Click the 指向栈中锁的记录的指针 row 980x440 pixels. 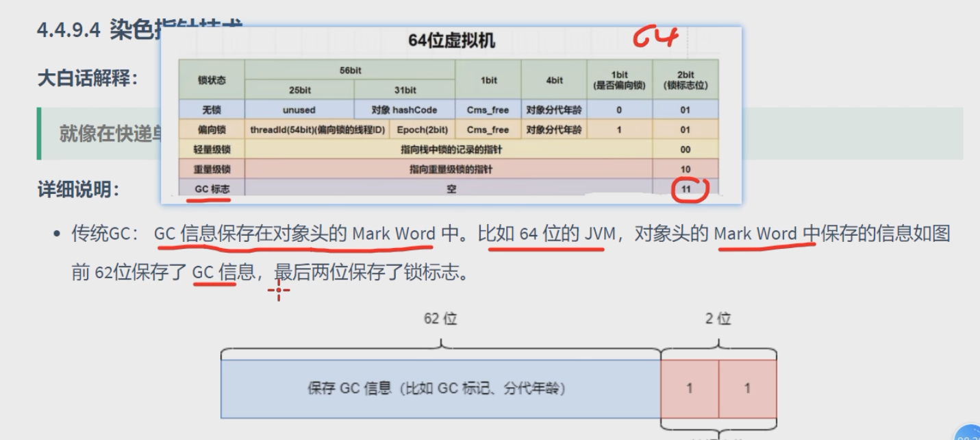point(449,149)
